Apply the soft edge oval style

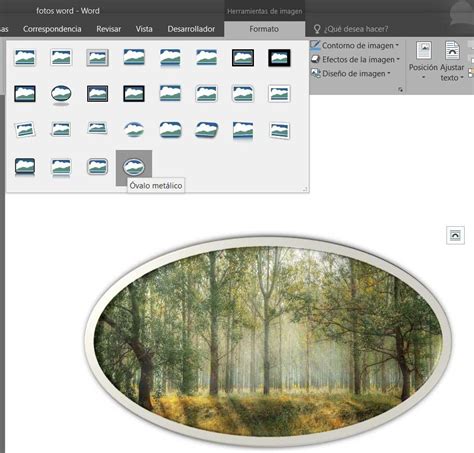pos(134,130)
